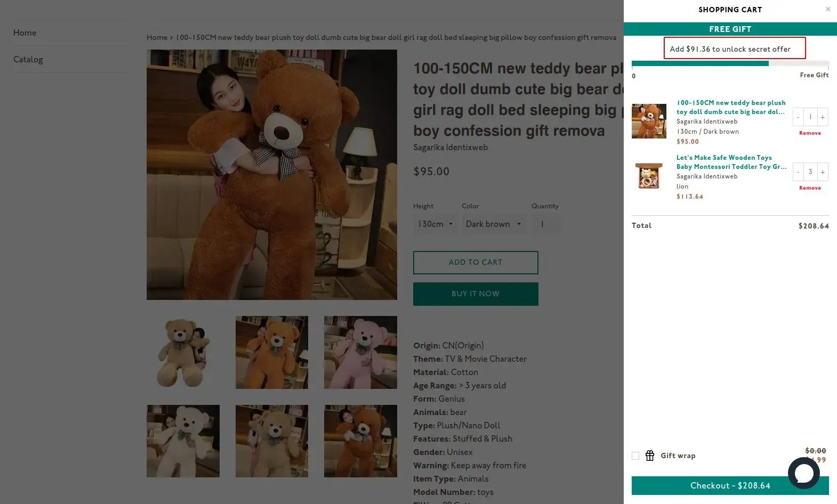Click the cart Total amount $208.64

[x=814, y=226]
